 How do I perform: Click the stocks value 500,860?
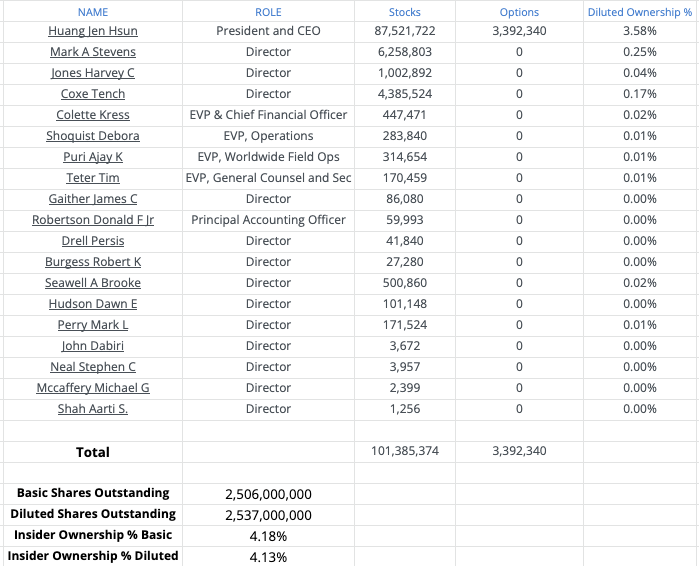tap(405, 283)
